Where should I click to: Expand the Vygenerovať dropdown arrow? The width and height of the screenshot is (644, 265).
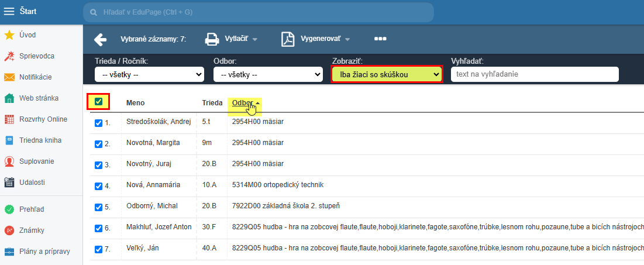pyautogui.click(x=347, y=39)
